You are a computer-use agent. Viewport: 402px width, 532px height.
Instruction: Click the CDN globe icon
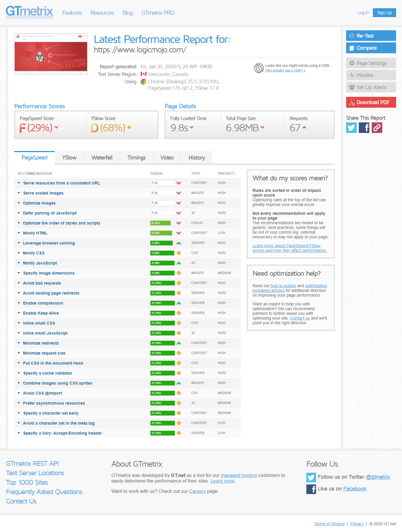click(259, 68)
